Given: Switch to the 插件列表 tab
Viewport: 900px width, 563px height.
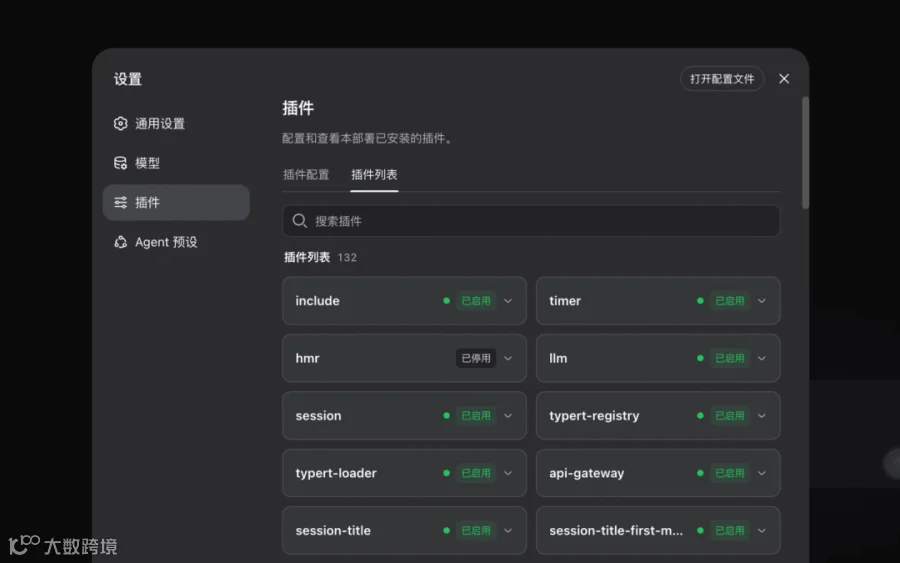Looking at the screenshot, I should point(374,174).
